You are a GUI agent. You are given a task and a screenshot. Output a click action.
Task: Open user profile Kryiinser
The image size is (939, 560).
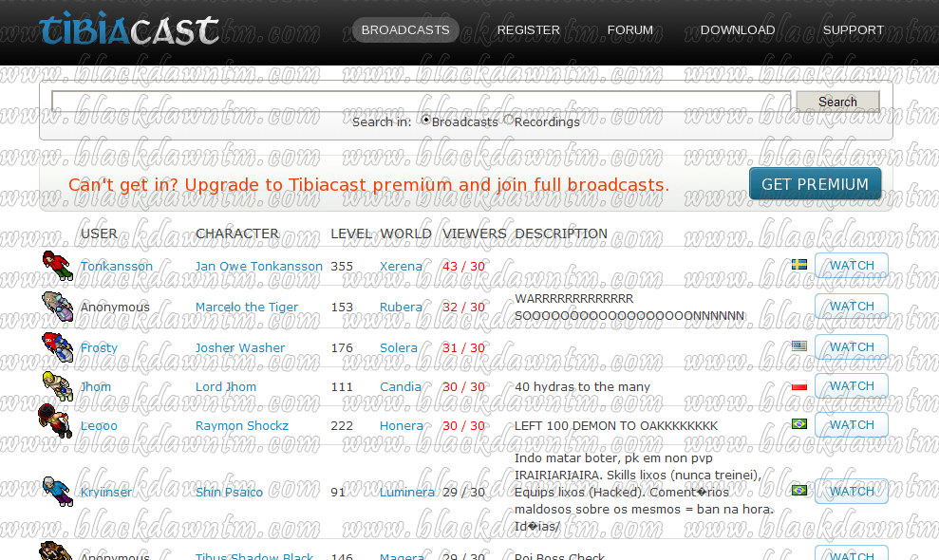pos(106,493)
